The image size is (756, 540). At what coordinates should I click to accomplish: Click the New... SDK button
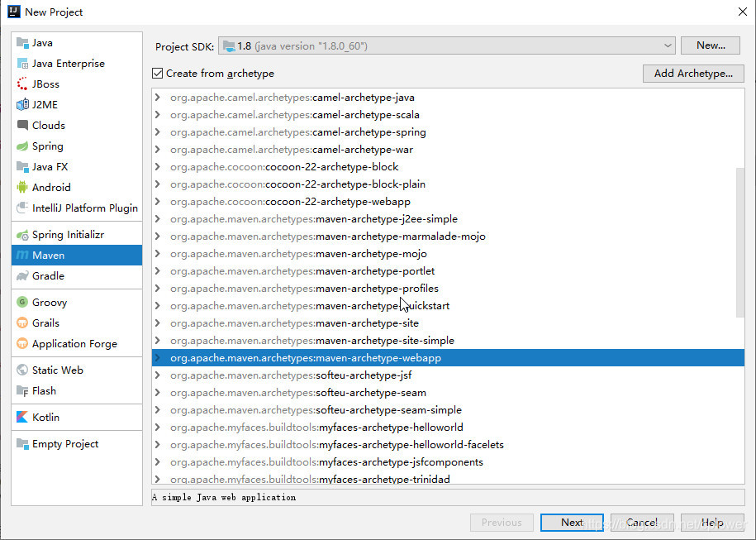pyautogui.click(x=711, y=45)
